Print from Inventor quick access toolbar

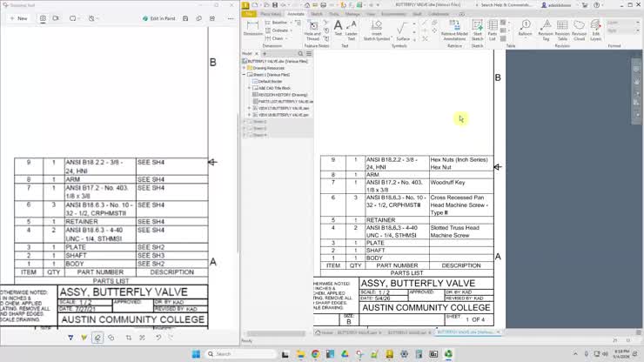click(323, 5)
